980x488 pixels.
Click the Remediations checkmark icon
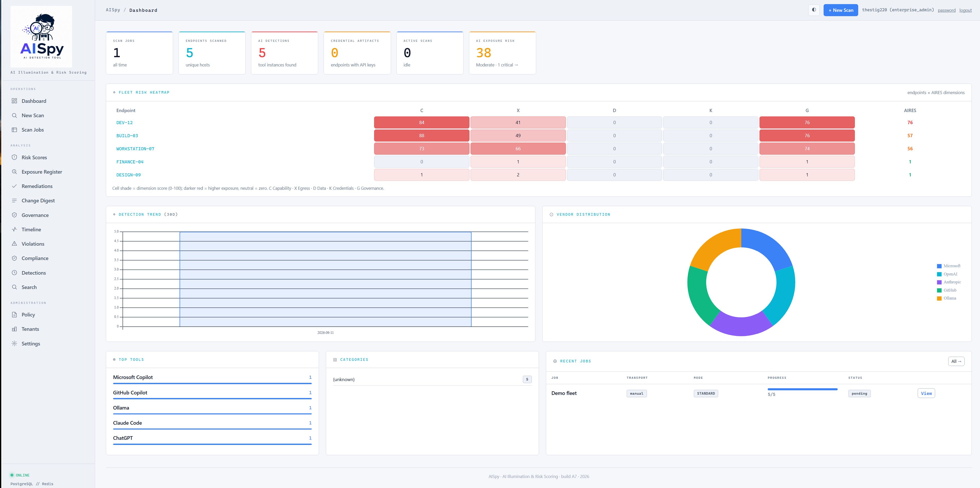pos(14,186)
